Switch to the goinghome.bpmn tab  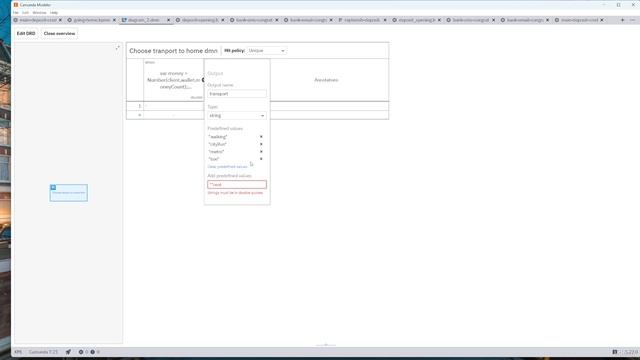point(91,20)
